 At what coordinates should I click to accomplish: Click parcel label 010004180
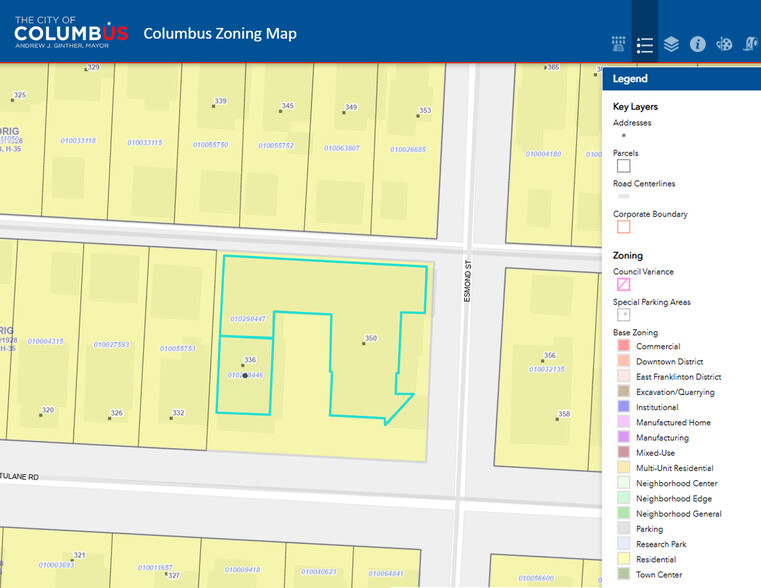(544, 154)
